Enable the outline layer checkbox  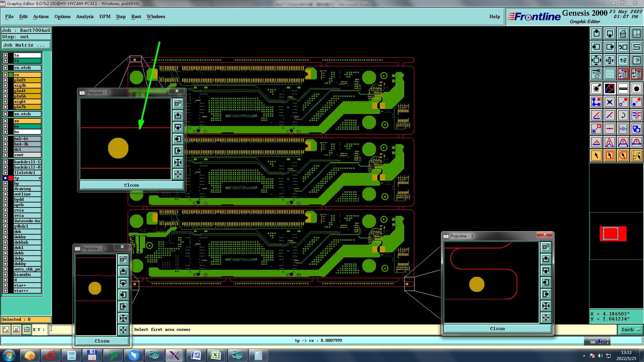coord(5,194)
